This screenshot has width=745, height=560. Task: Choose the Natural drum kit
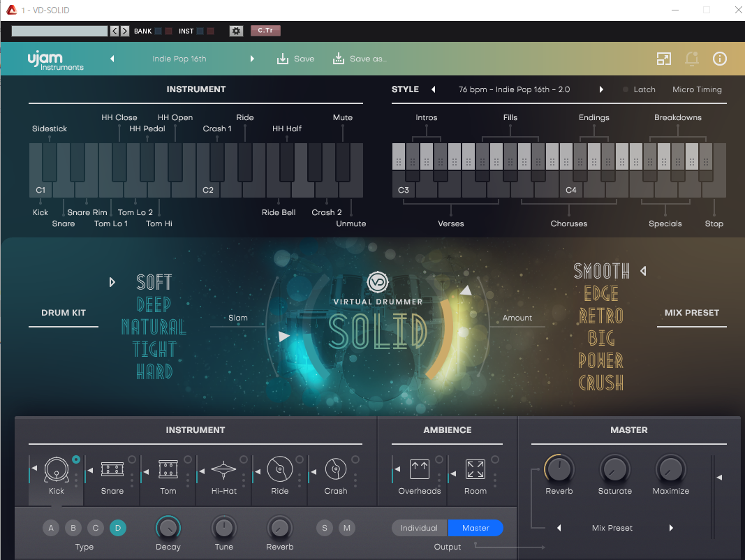pyautogui.click(x=154, y=327)
